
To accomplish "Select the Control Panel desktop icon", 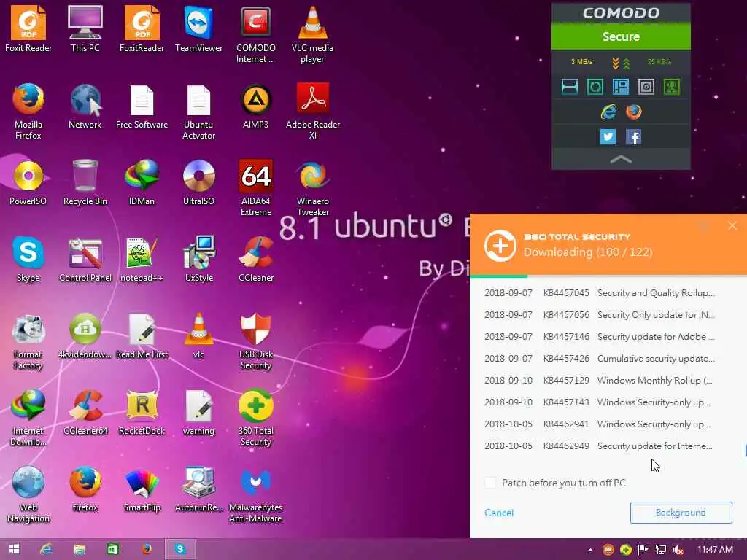I will pyautogui.click(x=85, y=259).
